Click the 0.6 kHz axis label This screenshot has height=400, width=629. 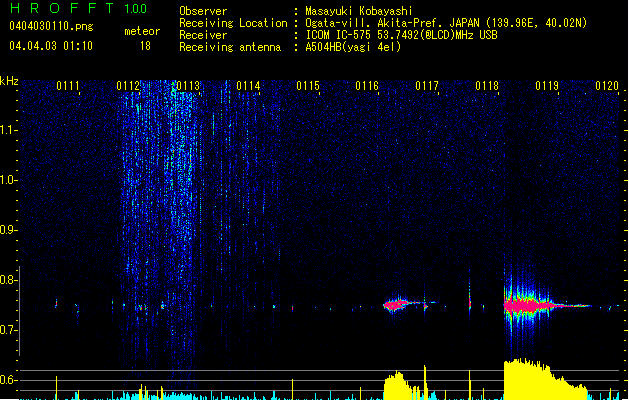(8, 380)
